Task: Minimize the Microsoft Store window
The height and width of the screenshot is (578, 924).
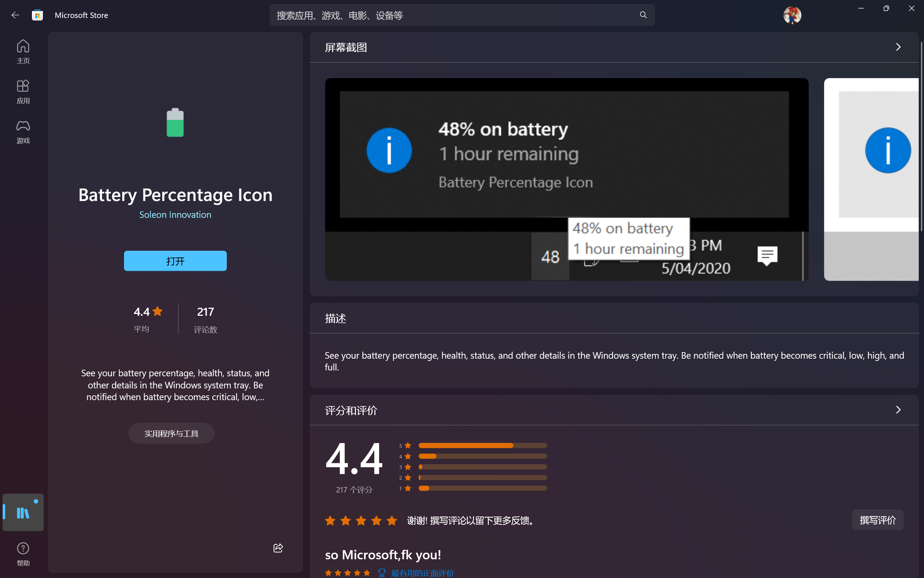Action: (x=861, y=8)
